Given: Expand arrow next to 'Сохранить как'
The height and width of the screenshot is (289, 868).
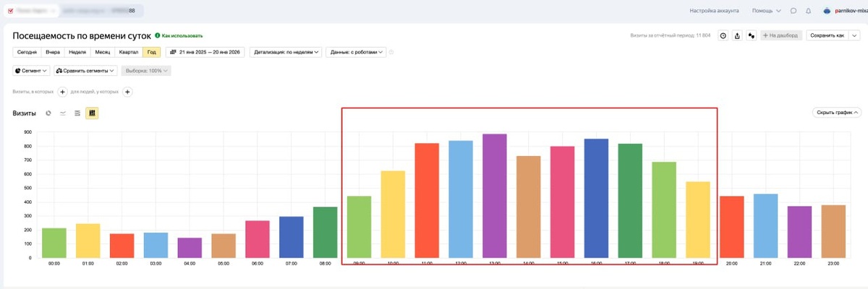Looking at the screenshot, I should pos(855,35).
